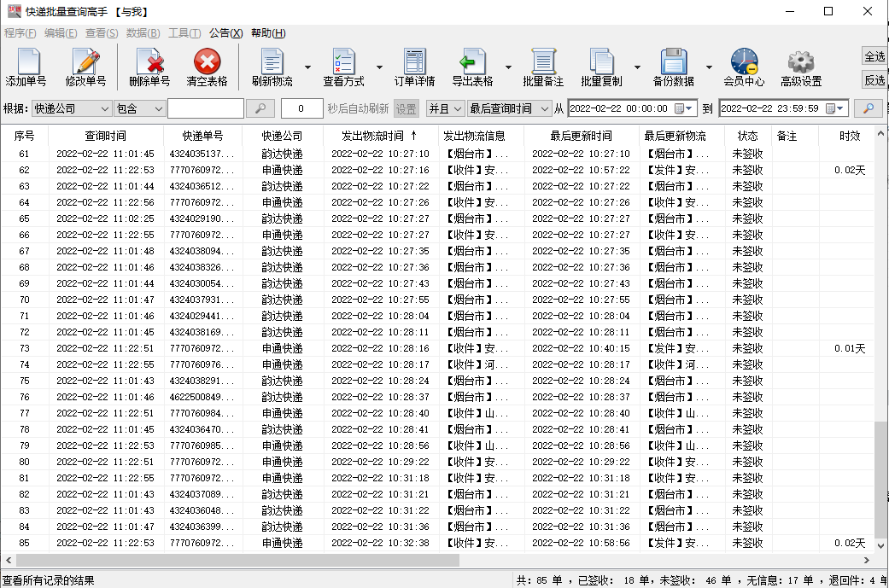Click 未签收 status in row 70
Screen dimensions: 889x588
click(x=747, y=300)
